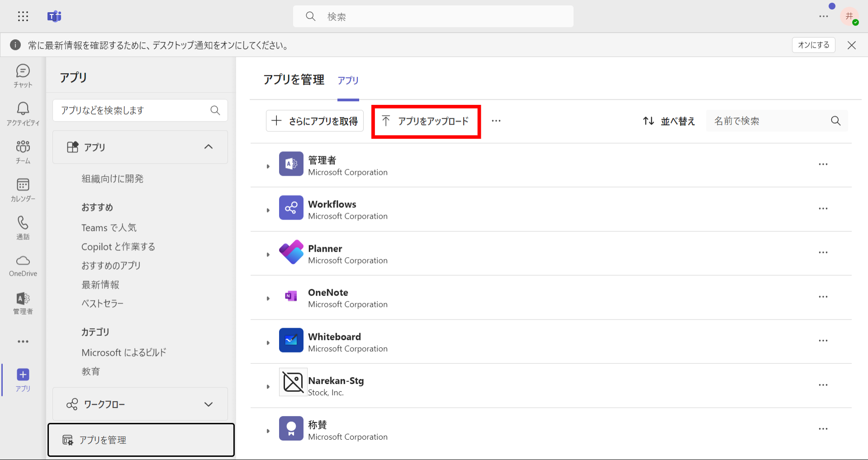Image resolution: width=868 pixels, height=460 pixels.
Task: Open Copilot と作業する category
Action: tap(118, 247)
